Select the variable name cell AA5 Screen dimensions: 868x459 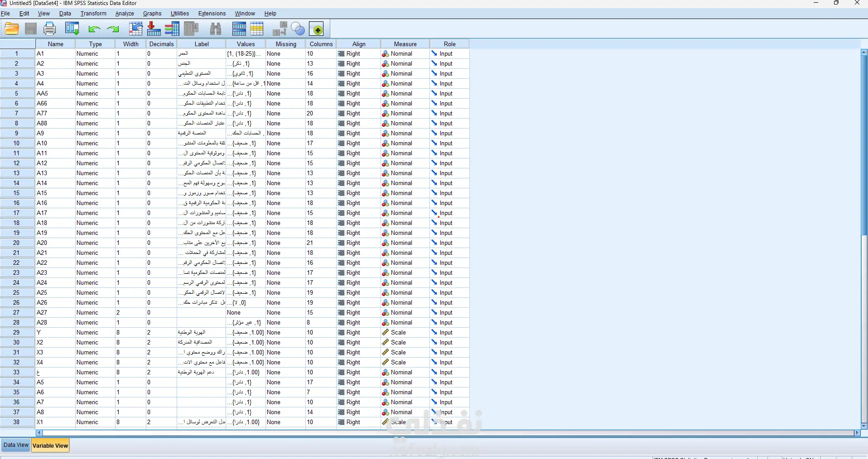click(x=56, y=94)
